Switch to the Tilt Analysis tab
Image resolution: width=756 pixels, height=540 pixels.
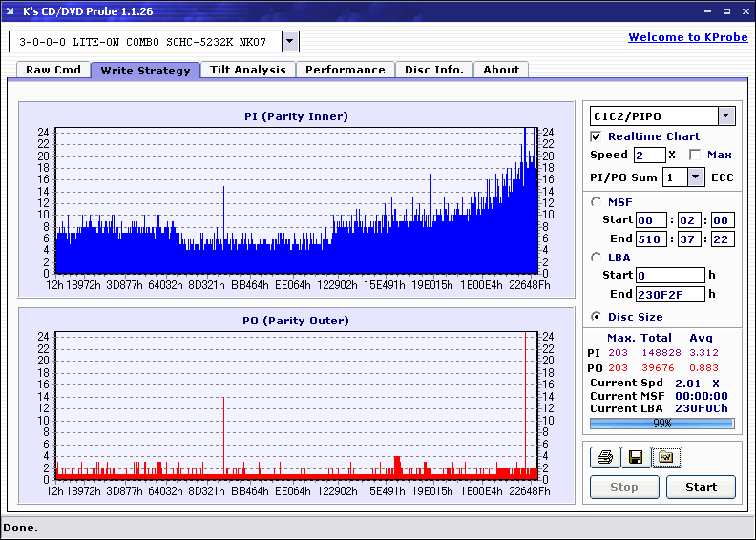tap(248, 70)
